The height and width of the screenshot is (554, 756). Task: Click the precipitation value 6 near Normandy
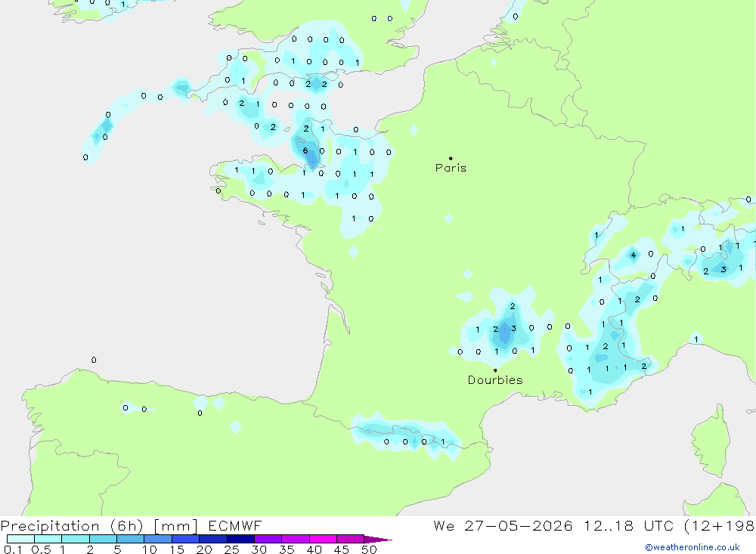(305, 151)
